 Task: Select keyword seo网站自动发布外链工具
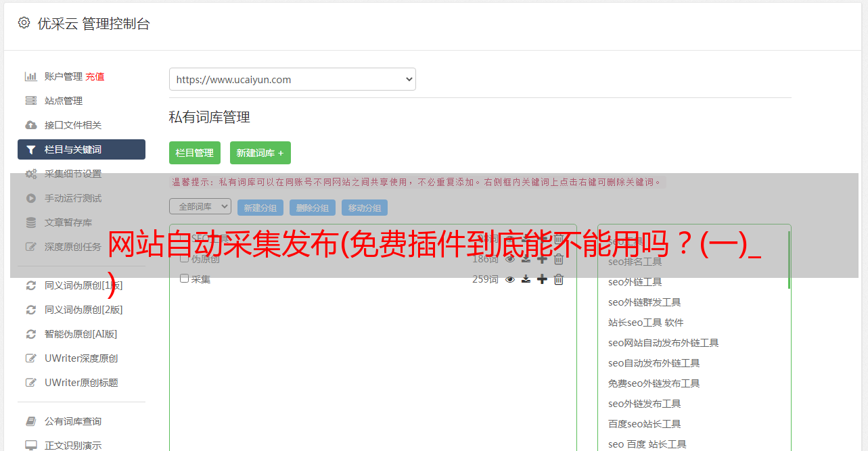tap(663, 343)
